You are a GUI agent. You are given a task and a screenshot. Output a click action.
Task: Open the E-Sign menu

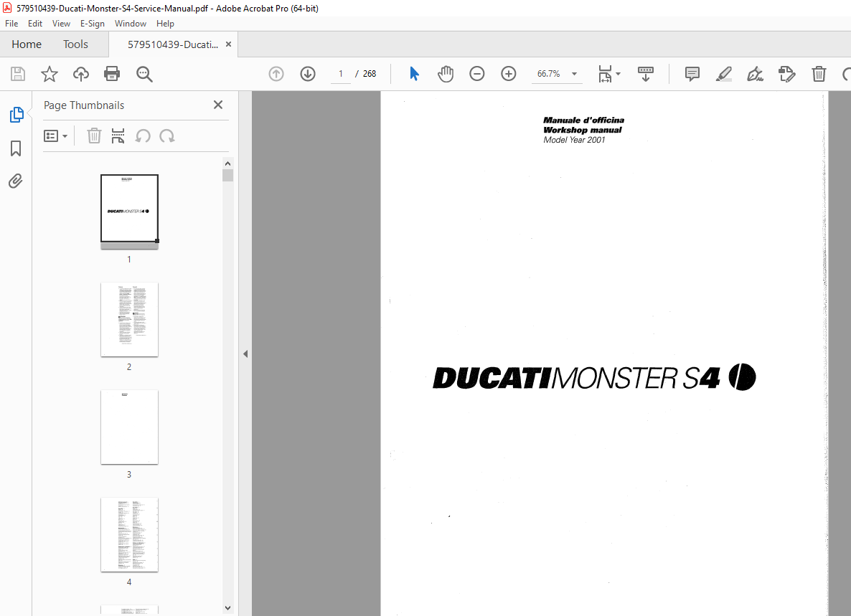[93, 24]
